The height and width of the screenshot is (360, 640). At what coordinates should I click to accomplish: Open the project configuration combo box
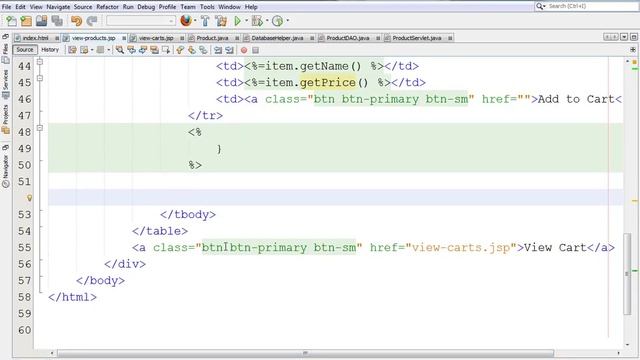(141, 21)
